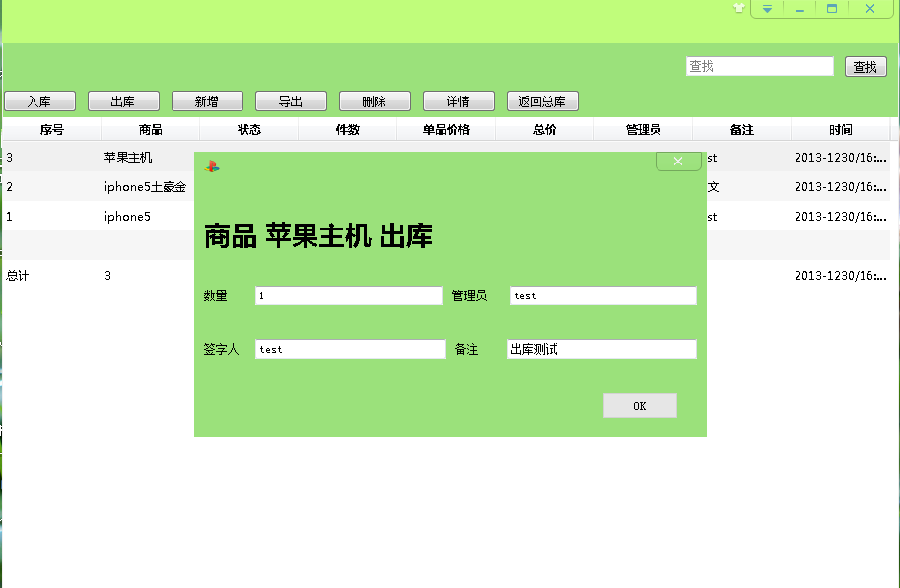Confirm dialog with OK button
900x588 pixels.
640,406
